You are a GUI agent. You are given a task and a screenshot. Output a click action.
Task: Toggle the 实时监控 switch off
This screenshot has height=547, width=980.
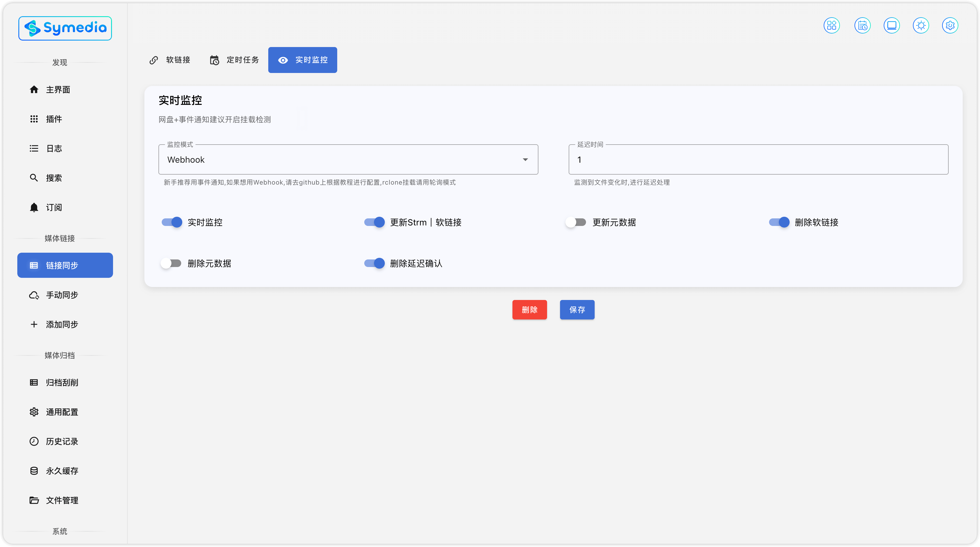pos(172,222)
